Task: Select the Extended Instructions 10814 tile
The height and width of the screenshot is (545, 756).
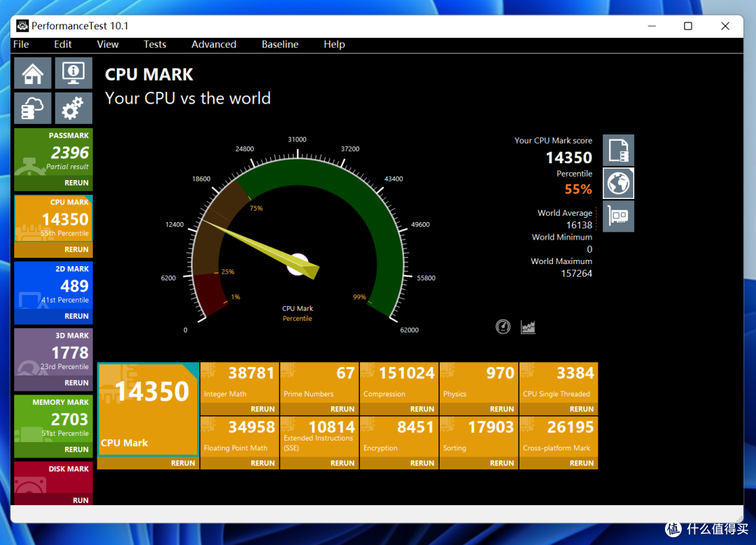Action: (320, 436)
